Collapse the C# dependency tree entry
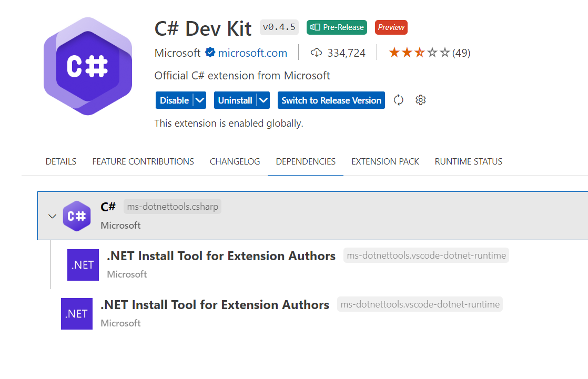Screen dimensions: 588x379 coord(52,216)
